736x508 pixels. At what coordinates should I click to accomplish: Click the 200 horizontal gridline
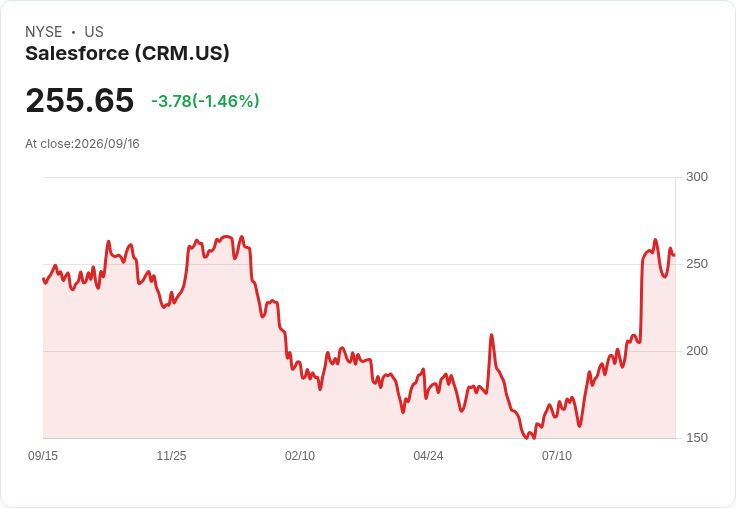pyautogui.click(x=359, y=351)
